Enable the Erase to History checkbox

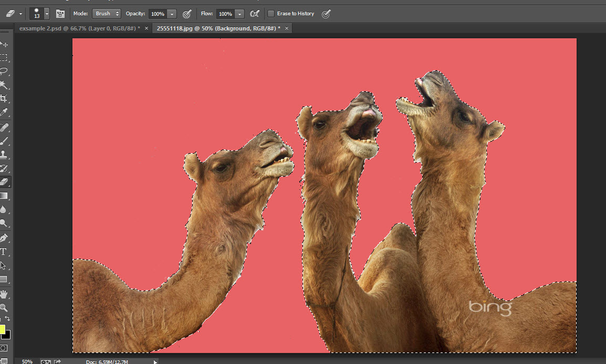click(x=271, y=14)
